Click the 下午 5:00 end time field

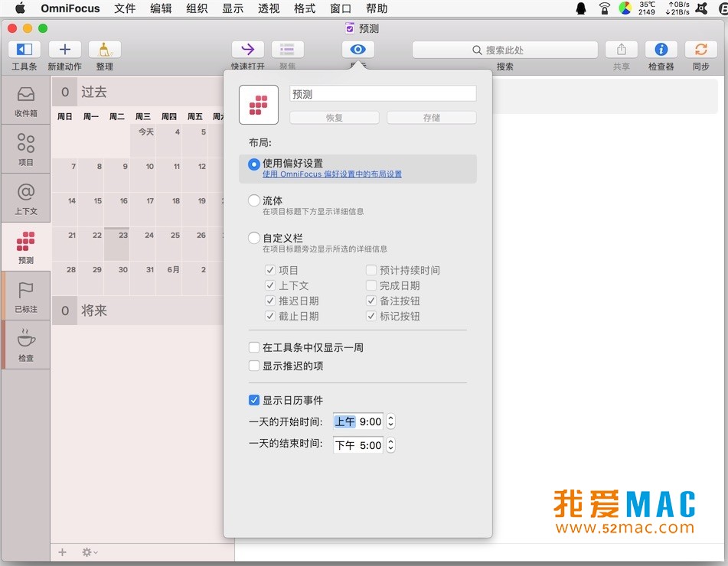(x=358, y=445)
